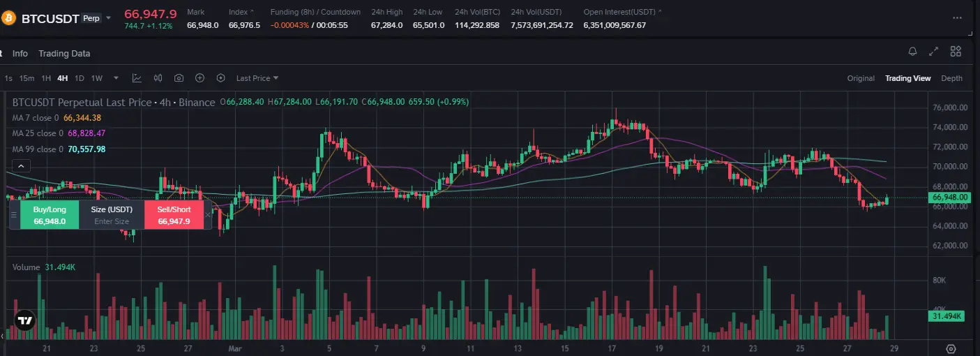Click the Funding (8h) / Countdown label
This screenshot has width=980, height=356.
tap(315, 12)
